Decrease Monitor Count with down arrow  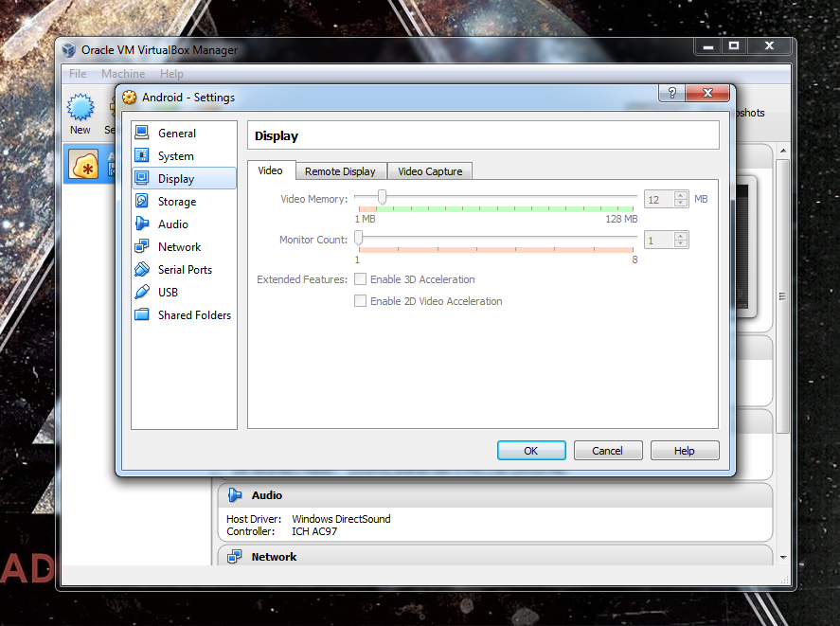(x=680, y=243)
